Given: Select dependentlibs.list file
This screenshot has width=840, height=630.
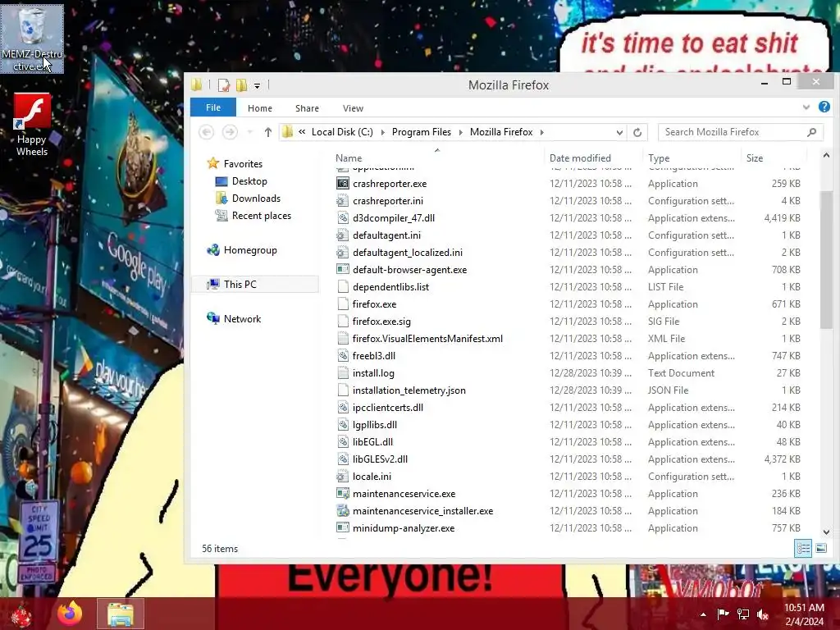Looking at the screenshot, I should click(x=390, y=287).
